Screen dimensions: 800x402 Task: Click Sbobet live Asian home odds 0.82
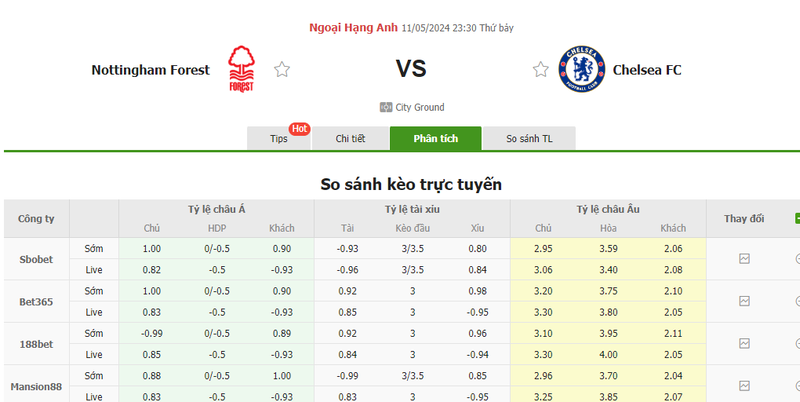[x=152, y=270]
